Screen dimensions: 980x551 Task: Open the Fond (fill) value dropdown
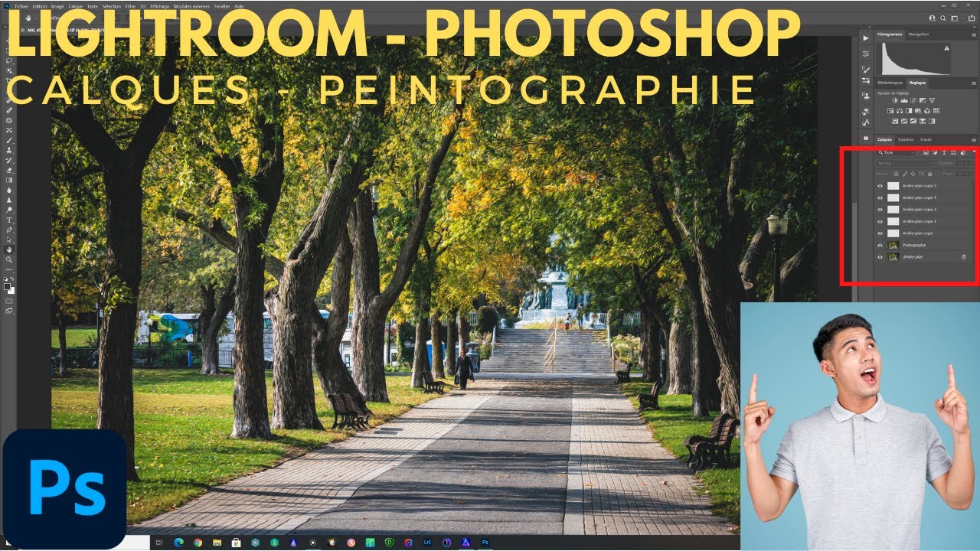[x=963, y=174]
